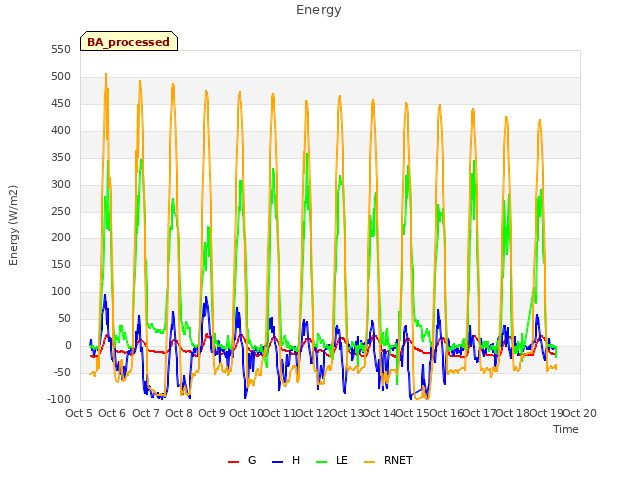Click the Oct 15 x-axis date label
The image size is (640, 480).
point(413,413)
